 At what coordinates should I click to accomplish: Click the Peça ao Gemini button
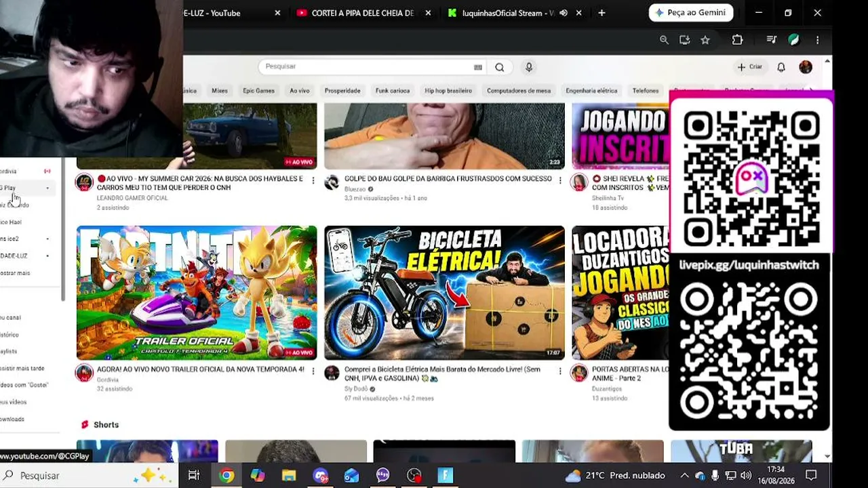[691, 13]
